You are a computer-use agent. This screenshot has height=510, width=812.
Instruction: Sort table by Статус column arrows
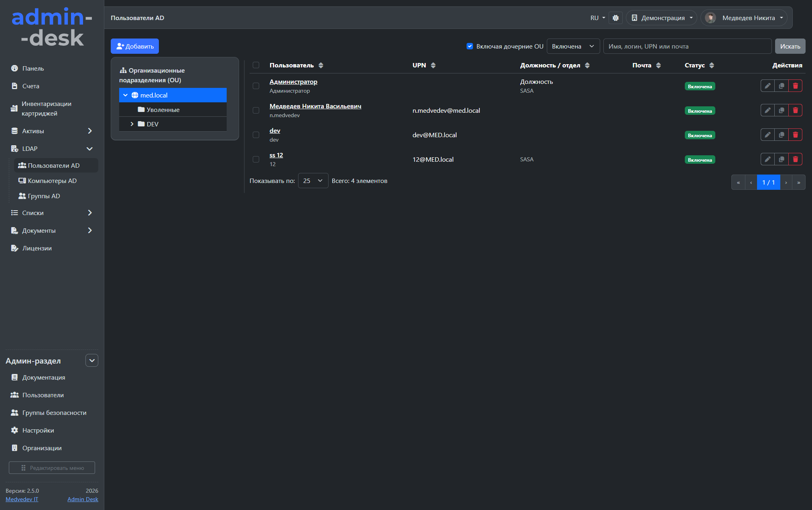coord(711,65)
